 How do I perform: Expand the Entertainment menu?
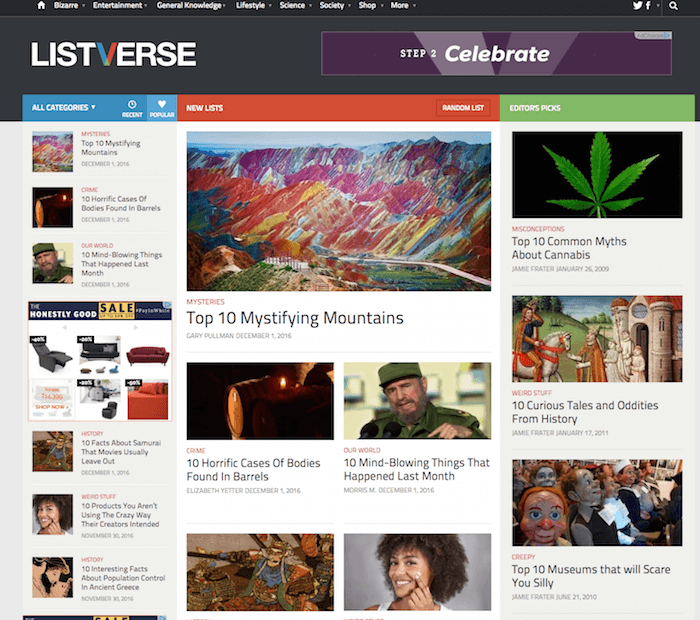coord(120,5)
